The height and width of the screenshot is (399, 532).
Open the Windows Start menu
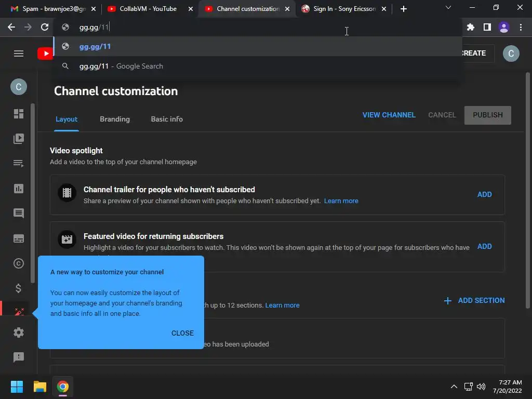click(x=17, y=387)
